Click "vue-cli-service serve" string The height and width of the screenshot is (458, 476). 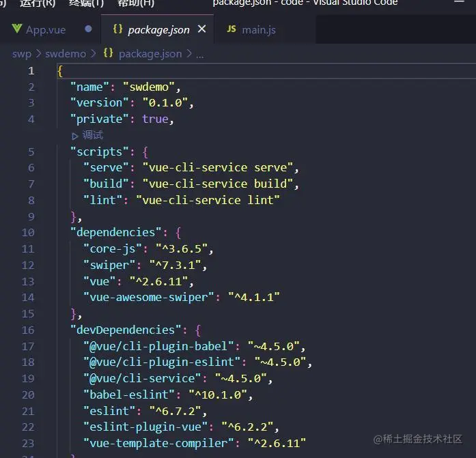(218, 168)
